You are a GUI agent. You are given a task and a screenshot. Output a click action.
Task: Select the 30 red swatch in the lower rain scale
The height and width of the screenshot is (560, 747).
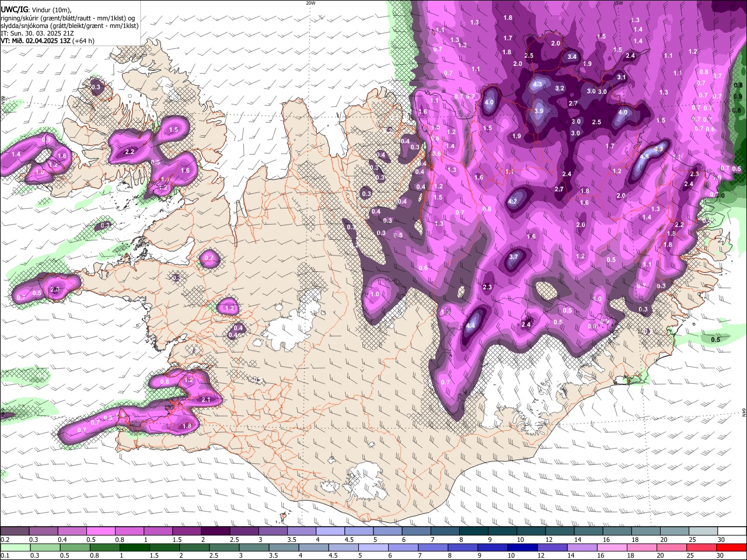[732, 547]
